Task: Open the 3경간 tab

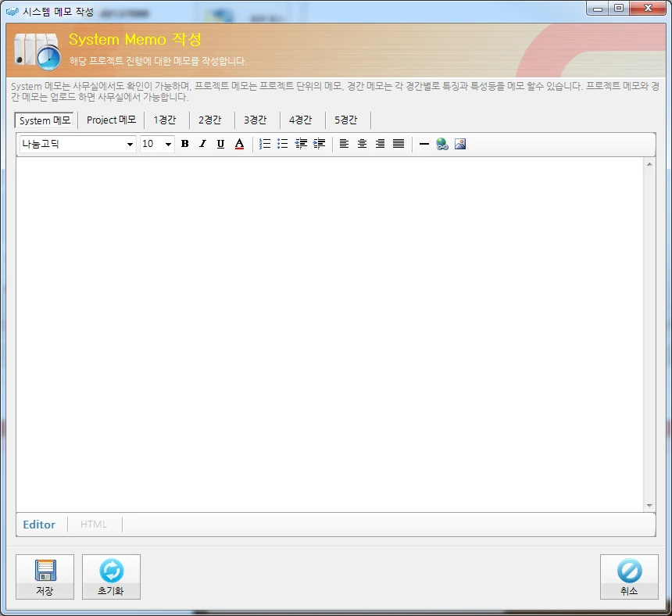Action: pos(255,120)
